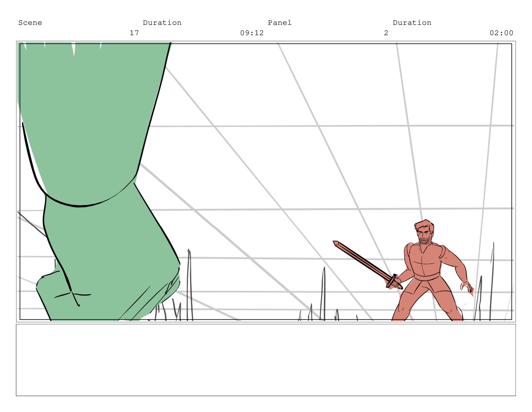The width and height of the screenshot is (532, 412).
Task: Click the Duration label next to Panel
Action: [x=412, y=23]
